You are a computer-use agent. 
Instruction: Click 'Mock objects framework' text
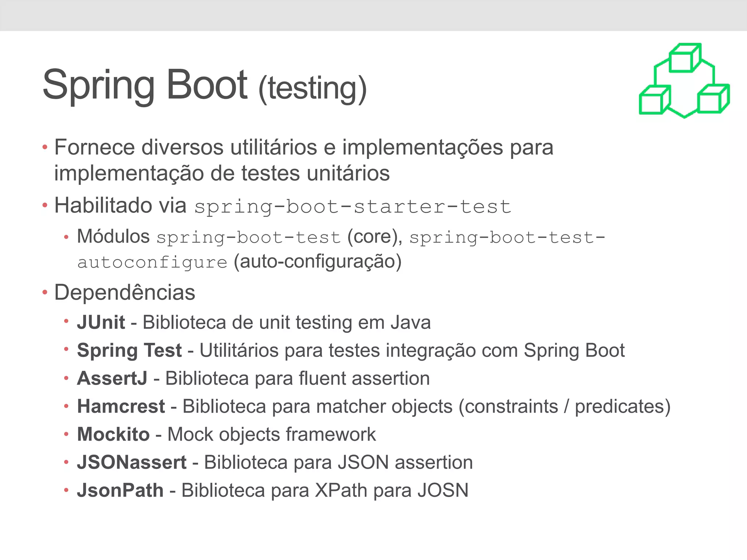click(x=271, y=435)
